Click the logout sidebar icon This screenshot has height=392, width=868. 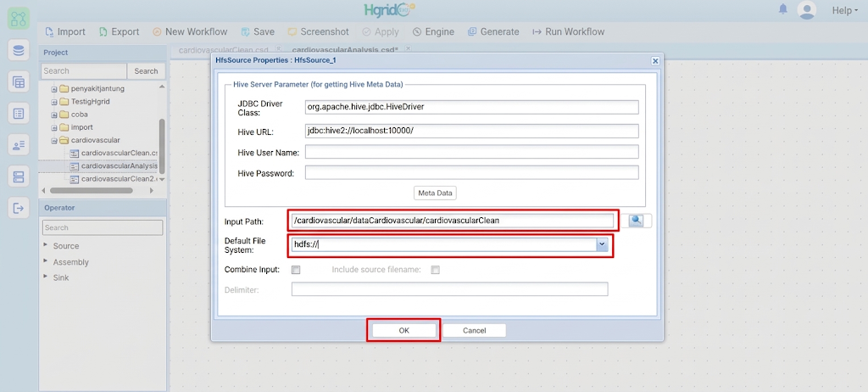tap(19, 209)
